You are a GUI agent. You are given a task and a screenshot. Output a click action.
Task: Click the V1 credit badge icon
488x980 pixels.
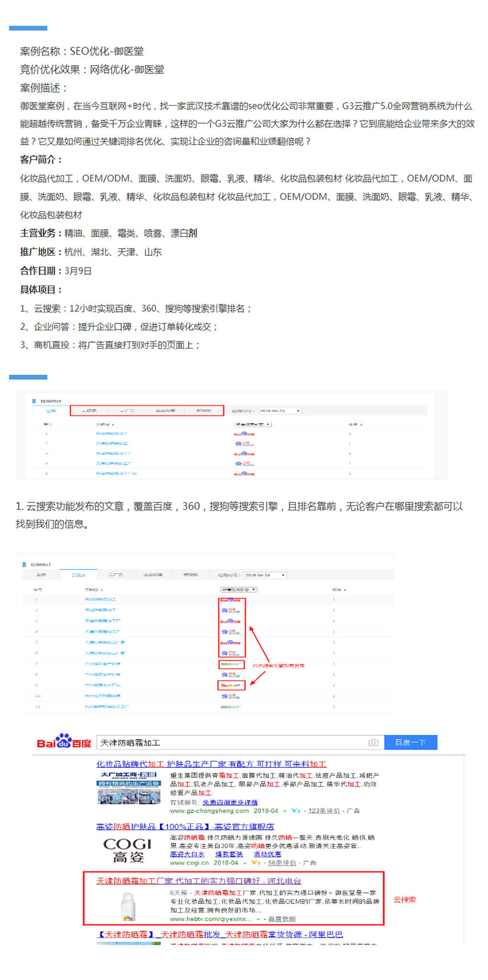tap(296, 811)
